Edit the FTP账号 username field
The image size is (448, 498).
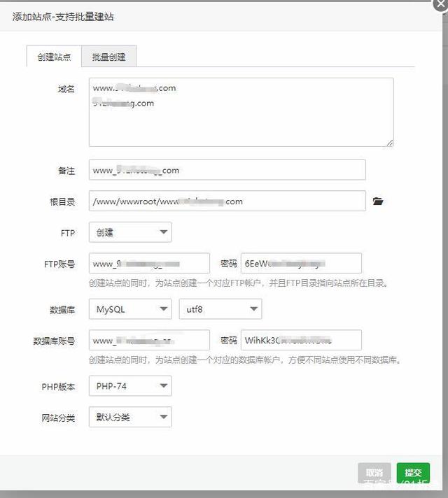(149, 263)
